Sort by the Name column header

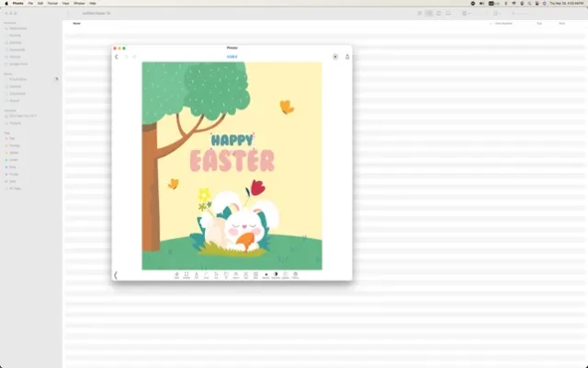pos(77,23)
